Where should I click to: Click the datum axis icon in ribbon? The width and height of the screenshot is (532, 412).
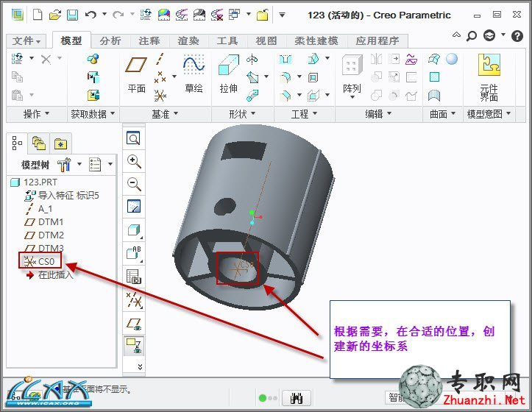160,59
